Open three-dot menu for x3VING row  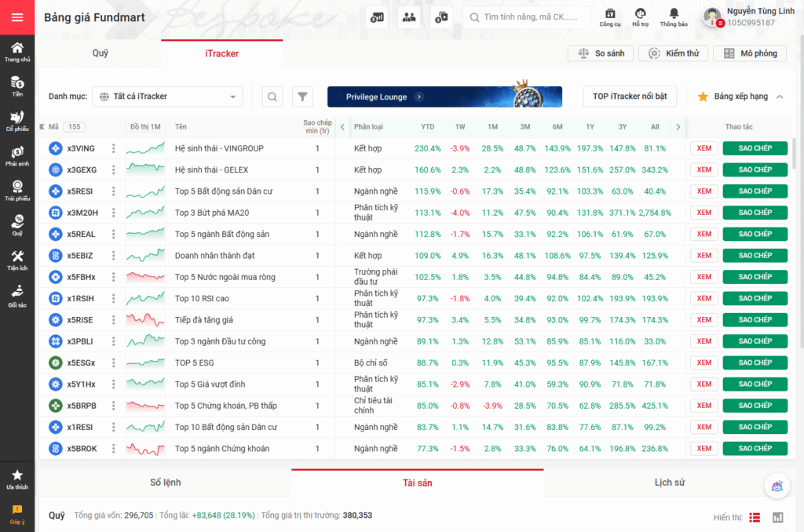coord(114,148)
